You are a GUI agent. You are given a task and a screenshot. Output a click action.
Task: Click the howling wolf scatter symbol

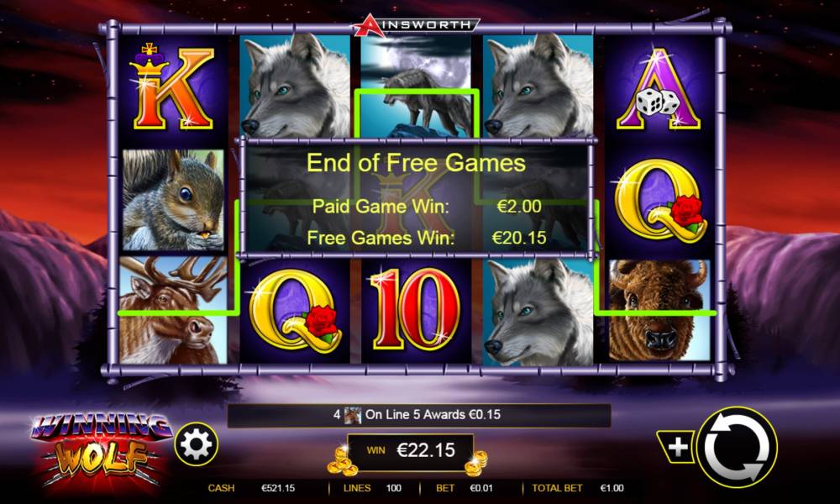point(417,86)
